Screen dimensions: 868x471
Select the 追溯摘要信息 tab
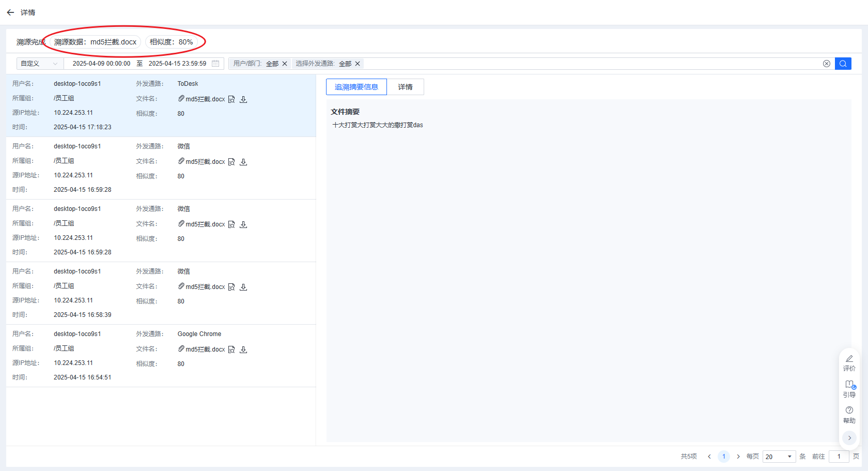pyautogui.click(x=356, y=87)
